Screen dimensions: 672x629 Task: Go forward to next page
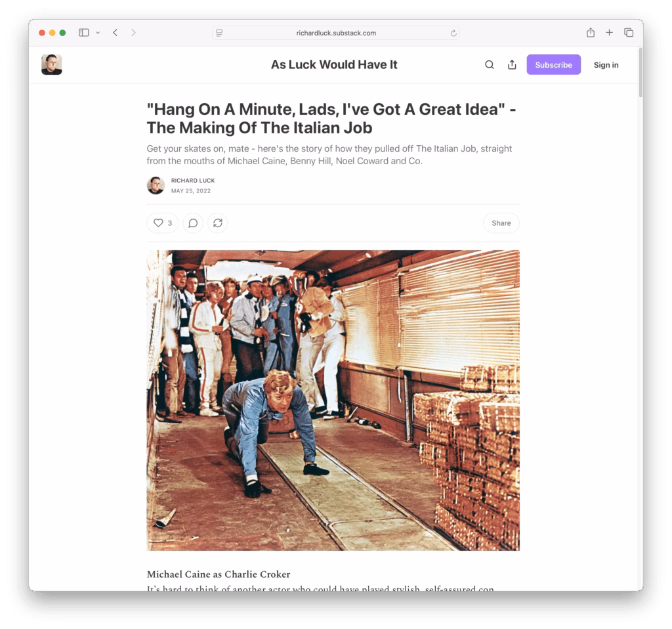coord(133,33)
